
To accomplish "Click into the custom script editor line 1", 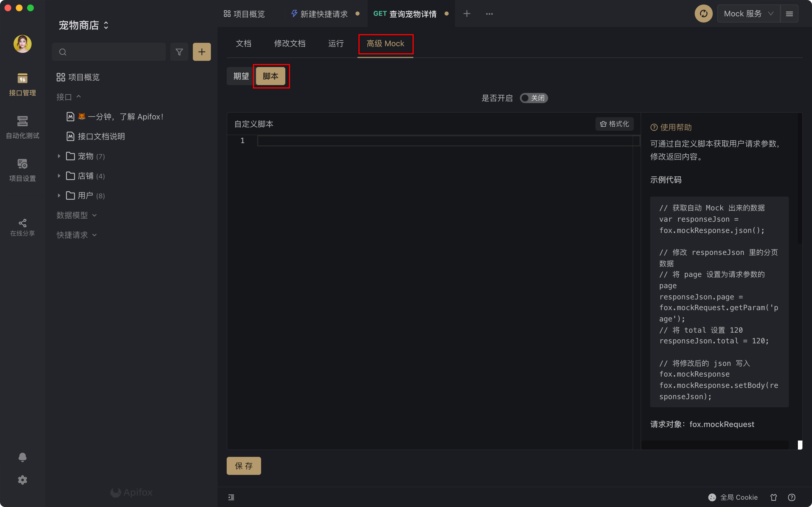I will pos(436,141).
